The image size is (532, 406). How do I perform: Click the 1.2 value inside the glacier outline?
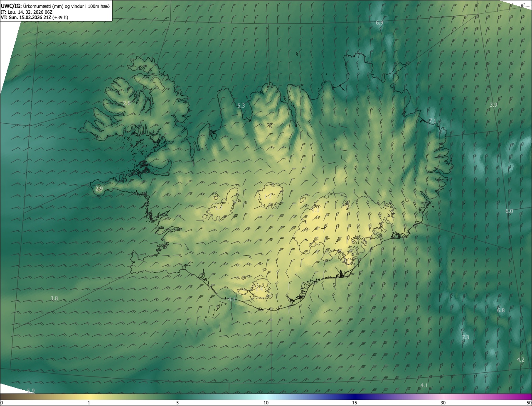[x=268, y=197]
